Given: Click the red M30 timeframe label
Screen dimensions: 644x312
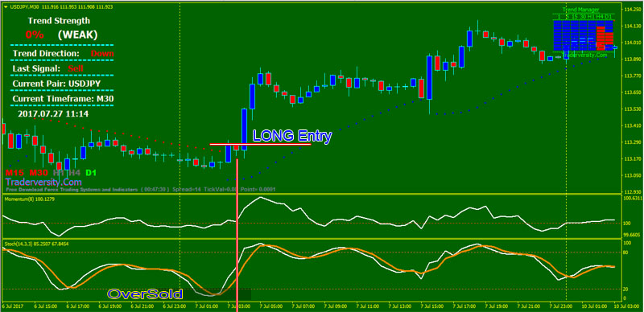Looking at the screenshot, I should pos(39,173).
